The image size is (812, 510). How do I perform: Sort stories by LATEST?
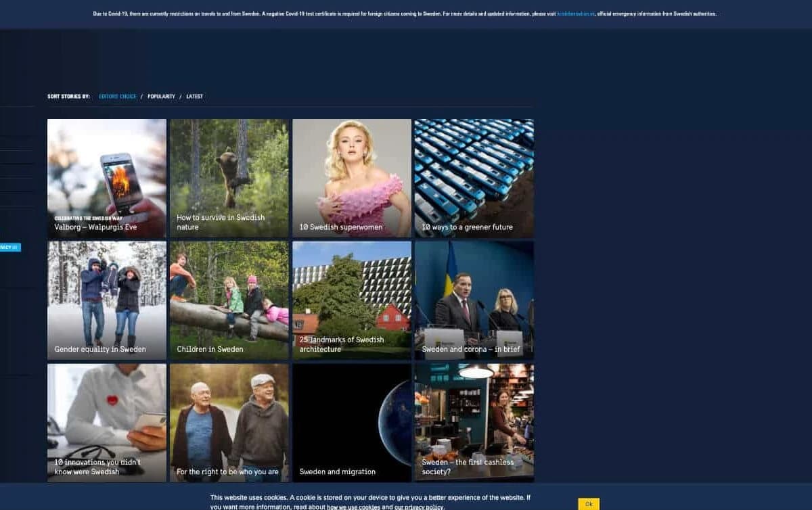pos(195,96)
